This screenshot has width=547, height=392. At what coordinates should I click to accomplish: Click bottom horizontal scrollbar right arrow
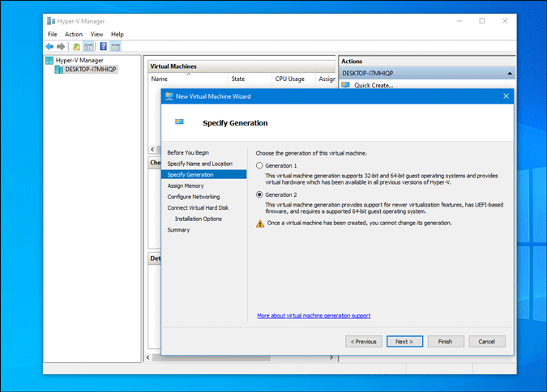[331, 357]
